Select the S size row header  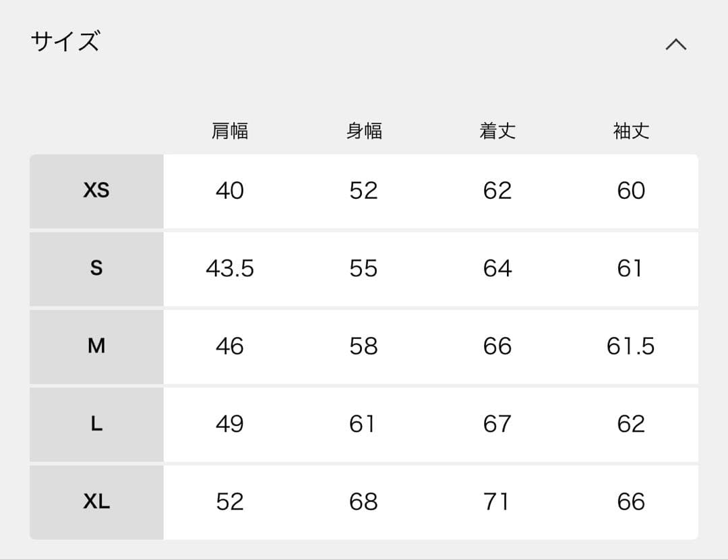[x=96, y=268]
